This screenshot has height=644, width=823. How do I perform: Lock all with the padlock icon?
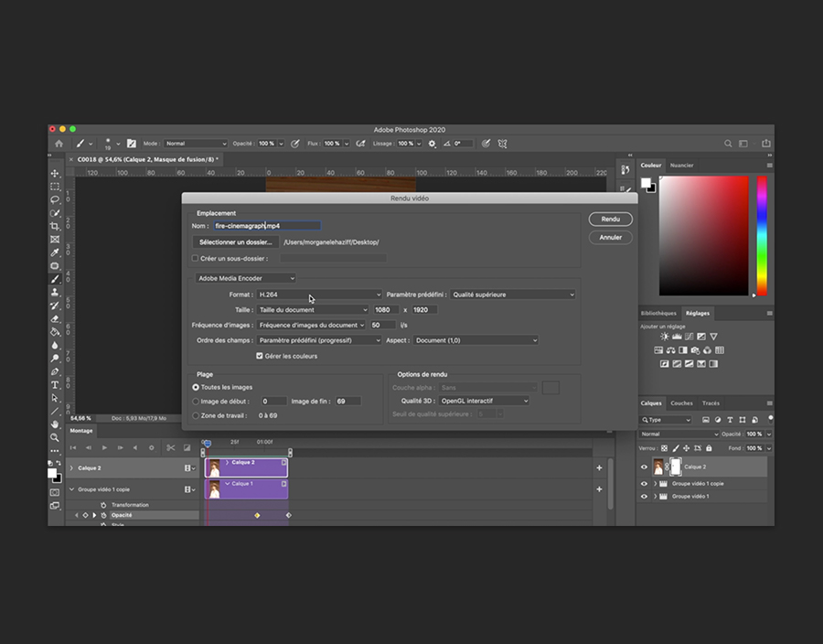709,448
